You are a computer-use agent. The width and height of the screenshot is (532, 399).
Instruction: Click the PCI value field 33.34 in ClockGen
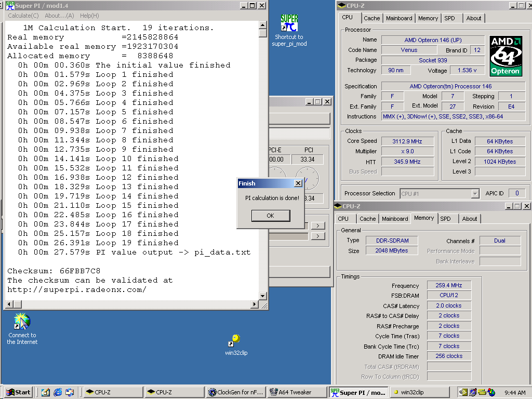[x=308, y=159]
